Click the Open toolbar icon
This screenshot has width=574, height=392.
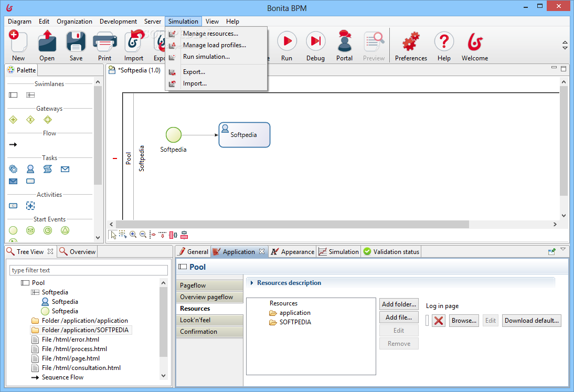click(47, 41)
